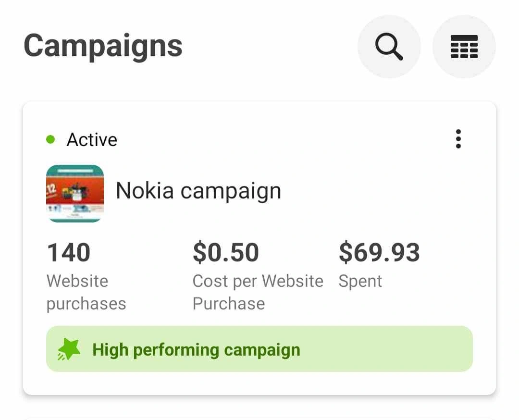Tap the $0.50 cost value

[x=226, y=253]
